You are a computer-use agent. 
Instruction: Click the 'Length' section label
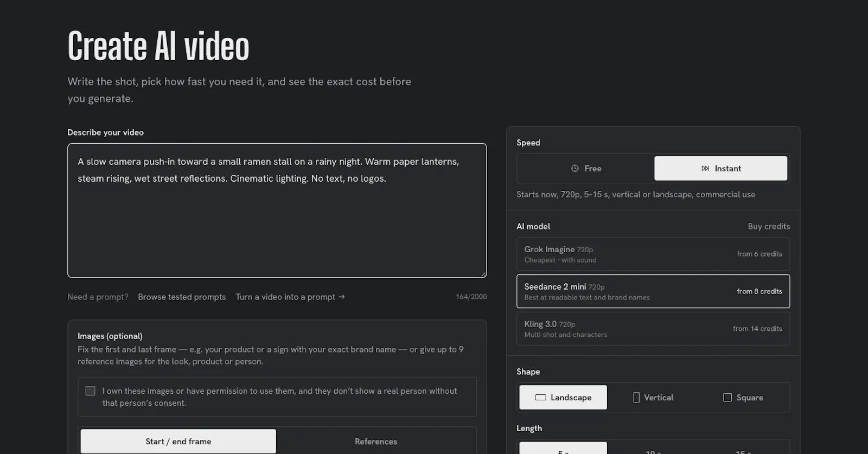click(529, 429)
